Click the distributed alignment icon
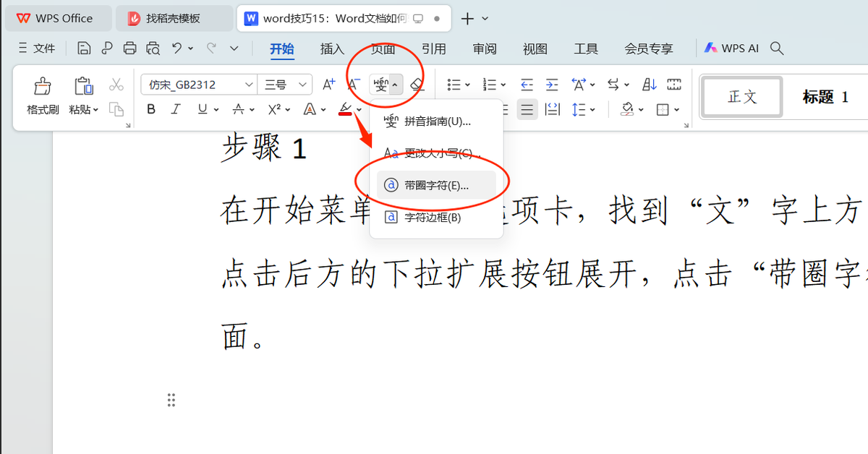 coord(553,109)
